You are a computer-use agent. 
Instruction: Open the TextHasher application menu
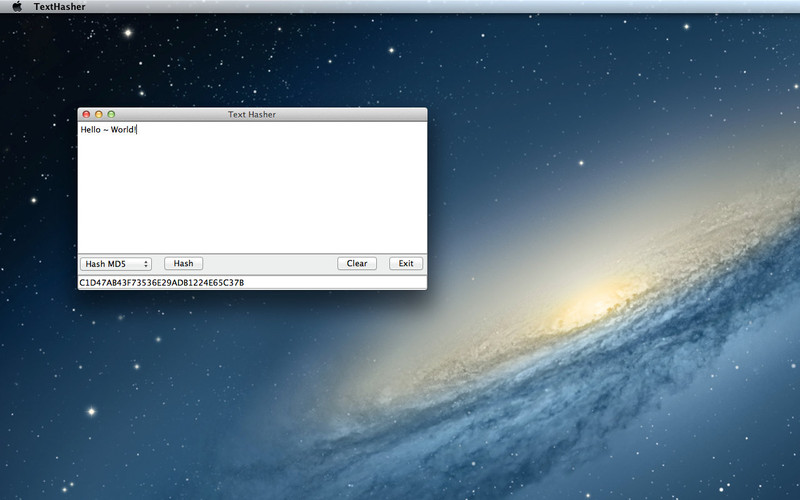pyautogui.click(x=59, y=7)
